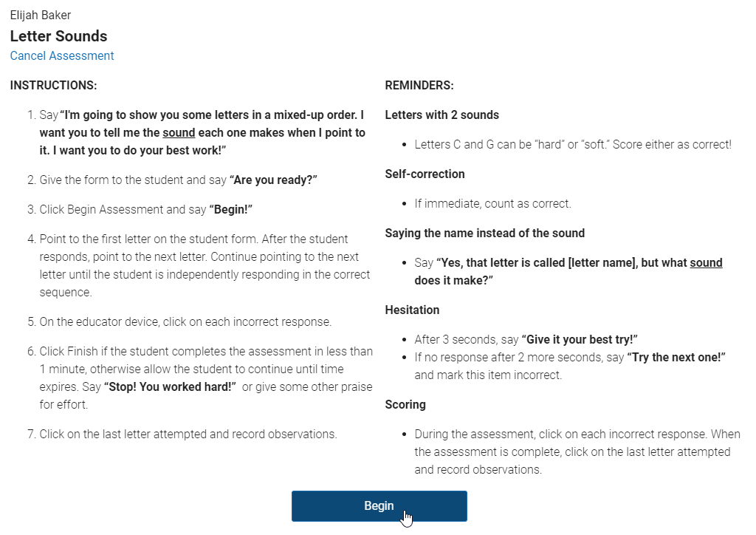Click the Hesitation subheading
Screen dimensions: 756x535
412,310
